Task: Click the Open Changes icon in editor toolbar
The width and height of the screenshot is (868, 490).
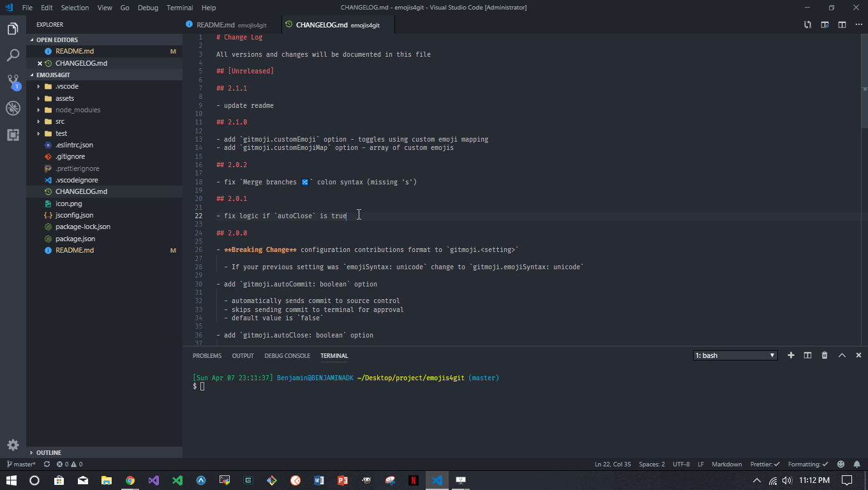Action: pos(807,25)
